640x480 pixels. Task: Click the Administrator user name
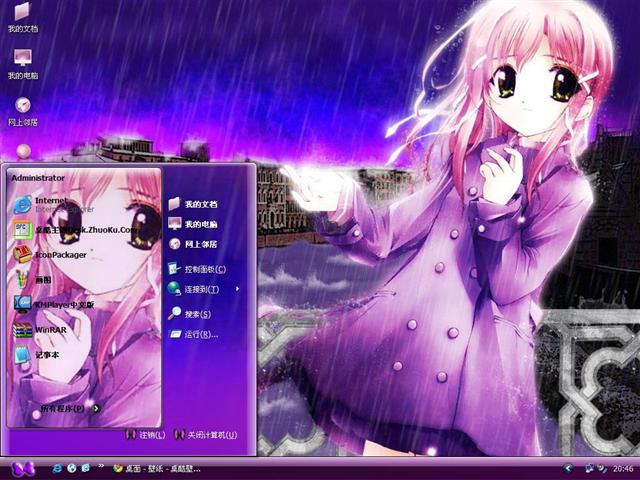pos(38,178)
